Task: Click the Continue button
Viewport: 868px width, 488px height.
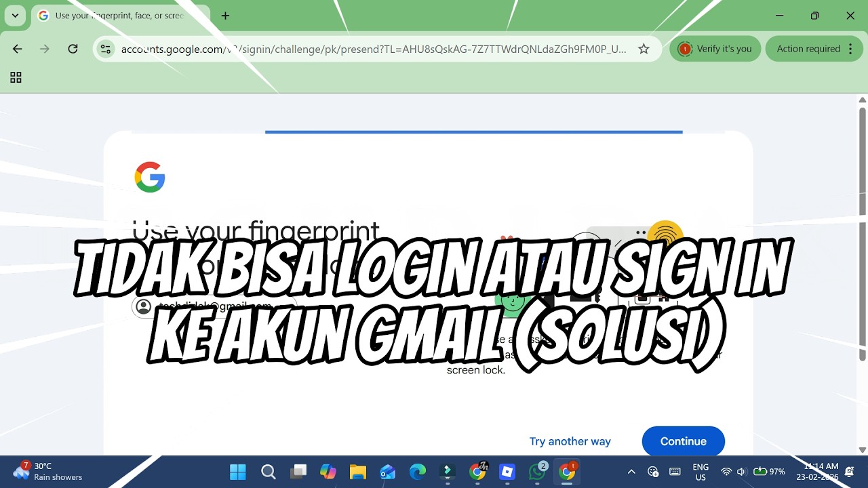Action: 684,441
